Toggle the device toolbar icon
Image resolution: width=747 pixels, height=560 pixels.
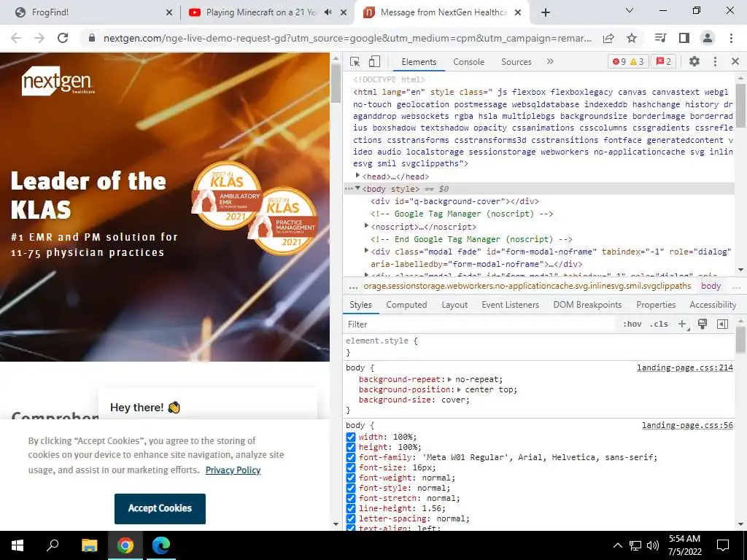tap(374, 61)
